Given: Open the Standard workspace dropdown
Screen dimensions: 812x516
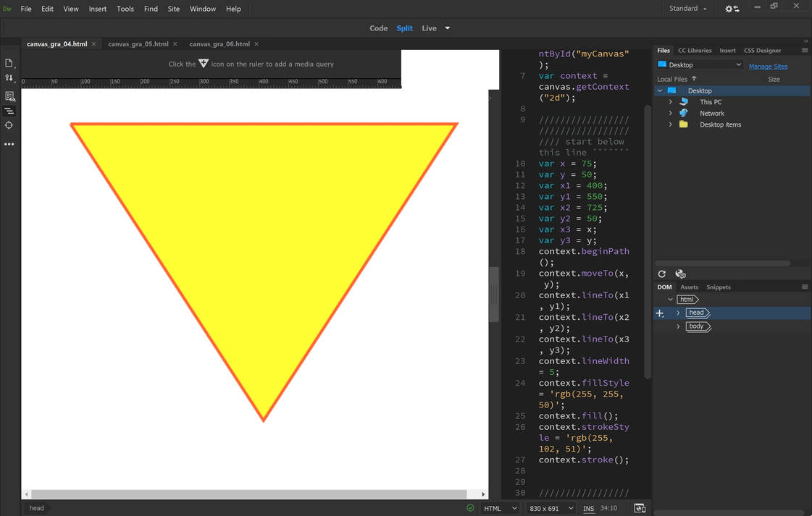Looking at the screenshot, I should point(687,8).
